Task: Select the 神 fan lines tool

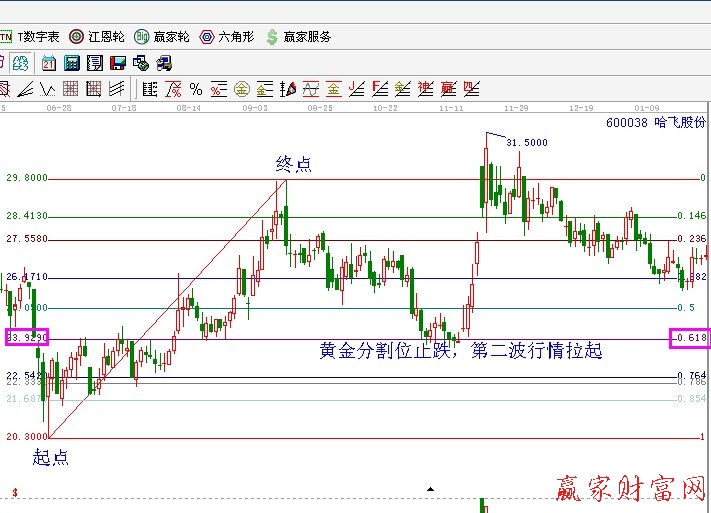Action: pyautogui.click(x=426, y=89)
